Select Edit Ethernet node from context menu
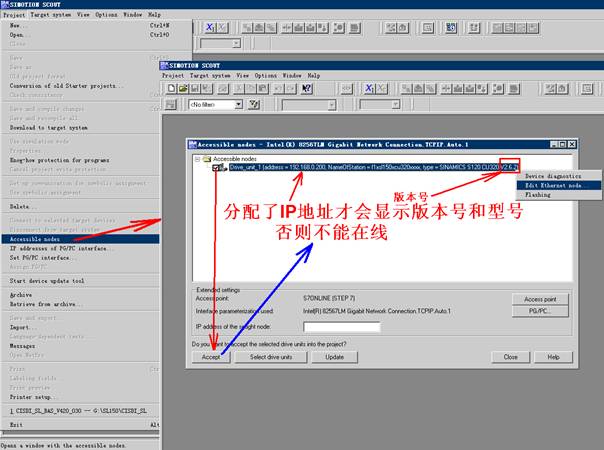Image resolution: width=604 pixels, height=450 pixels. pyautogui.click(x=558, y=185)
